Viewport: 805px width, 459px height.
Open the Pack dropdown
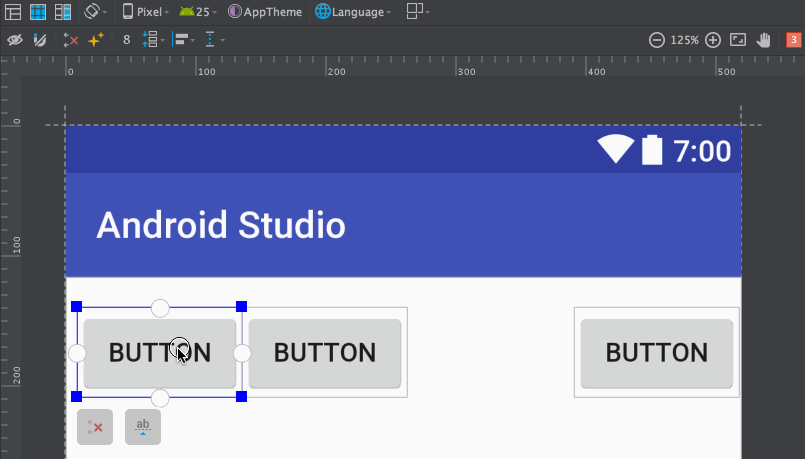point(153,40)
